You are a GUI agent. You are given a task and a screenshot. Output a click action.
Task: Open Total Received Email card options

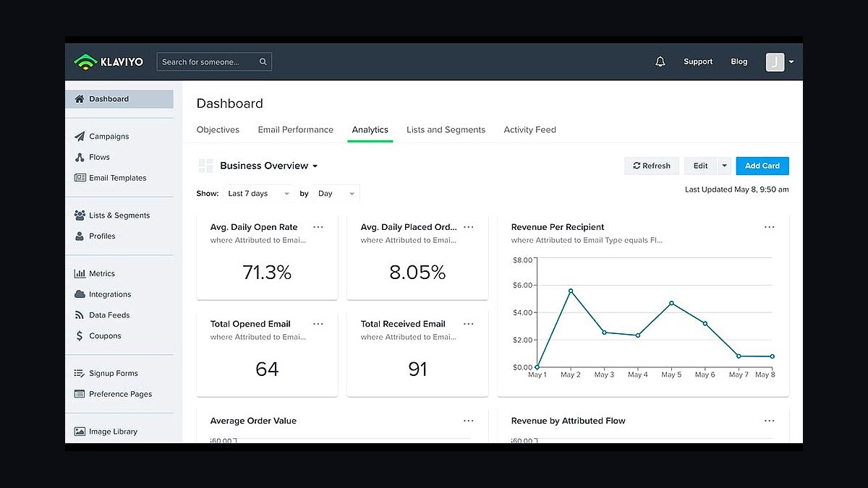(x=469, y=324)
